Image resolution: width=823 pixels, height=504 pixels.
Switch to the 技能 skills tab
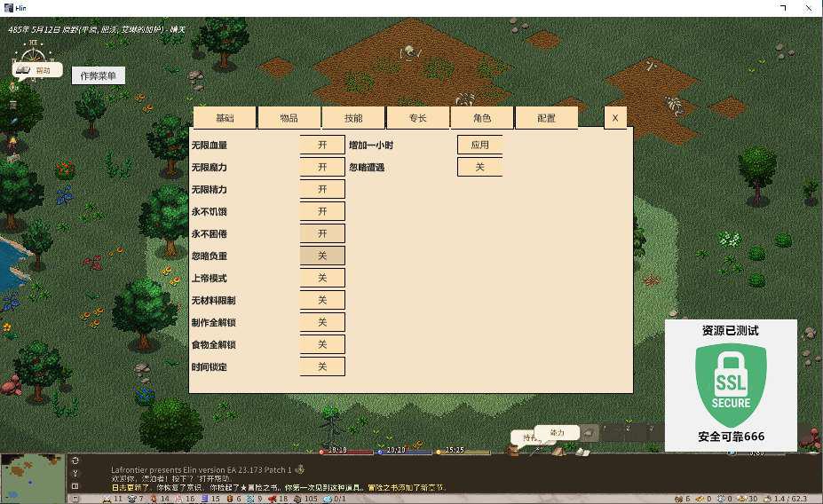(353, 118)
